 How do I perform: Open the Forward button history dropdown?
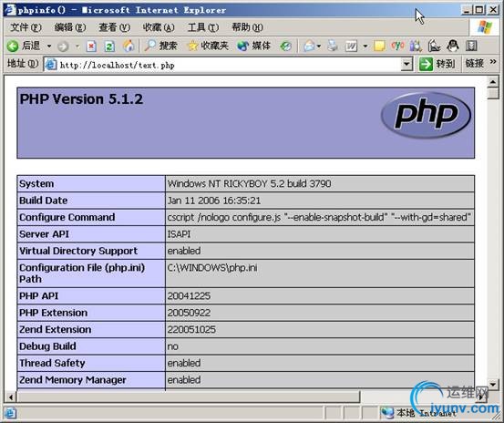pos(77,46)
